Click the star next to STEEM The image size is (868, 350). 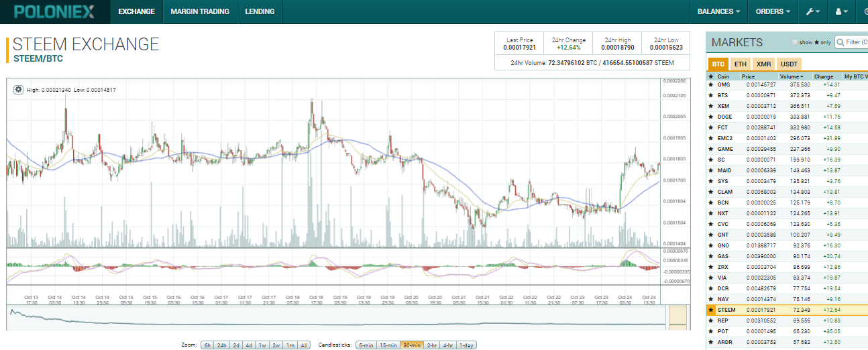pos(710,310)
